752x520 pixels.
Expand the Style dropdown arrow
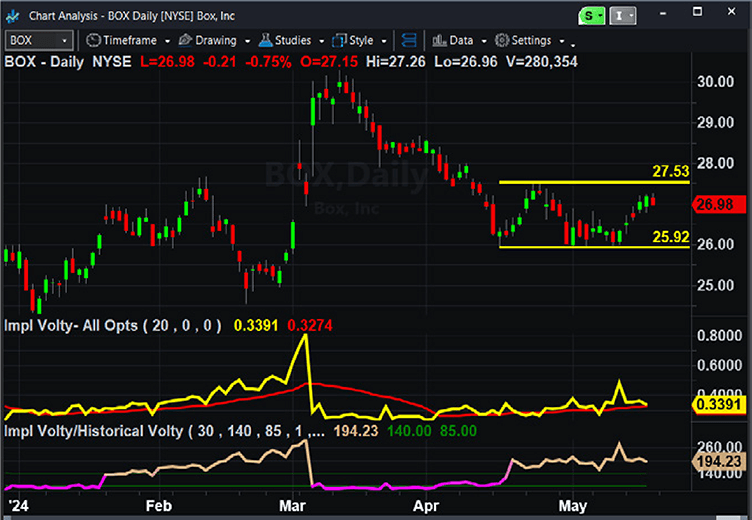point(384,41)
